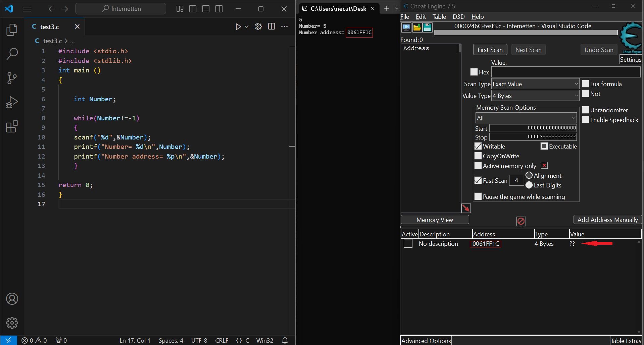Open the Table menu in Cheat Engine
The height and width of the screenshot is (345, 644).
pyautogui.click(x=439, y=17)
